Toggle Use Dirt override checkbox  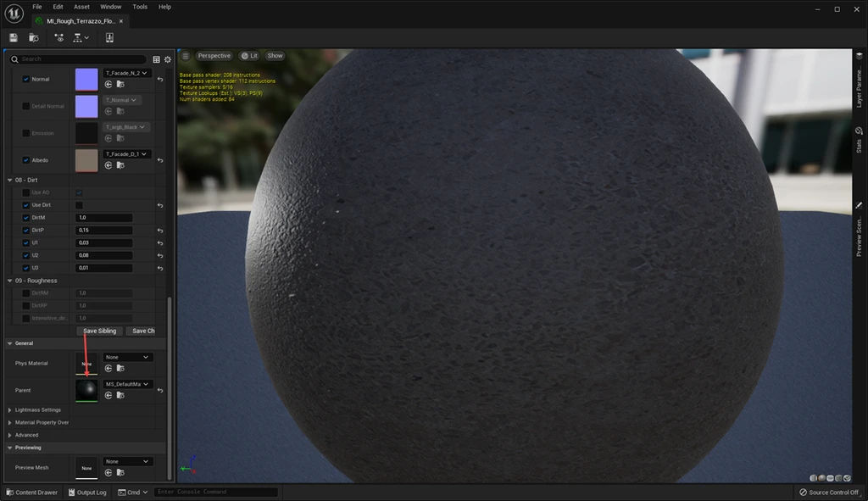coord(26,205)
